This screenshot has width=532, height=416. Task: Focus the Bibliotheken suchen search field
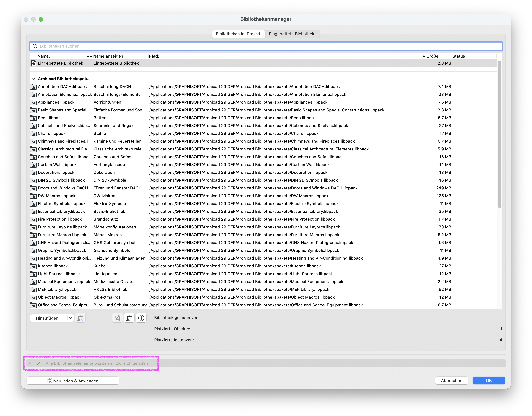(x=266, y=46)
